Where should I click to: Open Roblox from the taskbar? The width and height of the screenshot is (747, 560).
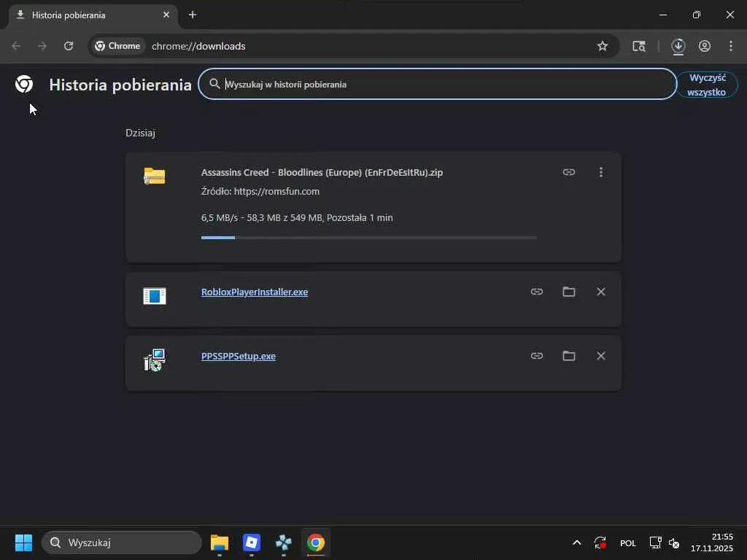(x=252, y=542)
